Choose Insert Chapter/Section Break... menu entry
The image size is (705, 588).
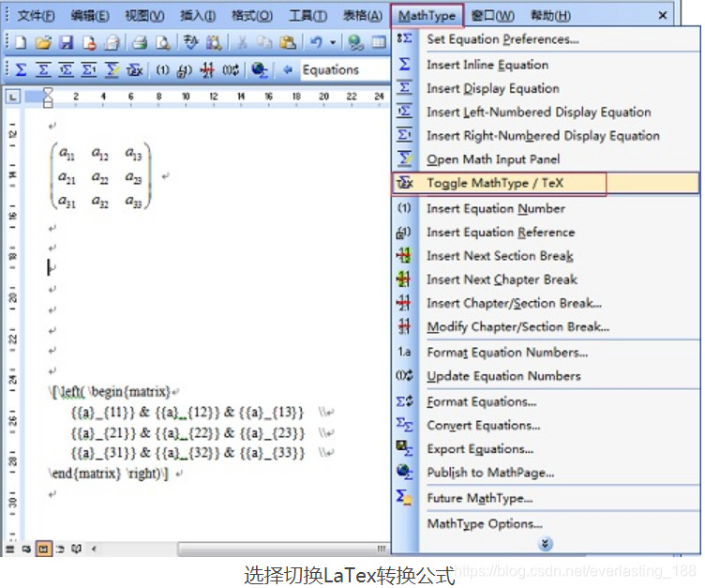tap(546, 303)
